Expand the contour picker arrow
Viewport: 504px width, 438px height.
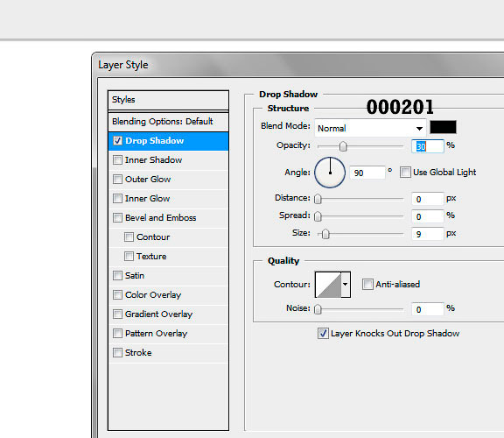pos(346,285)
